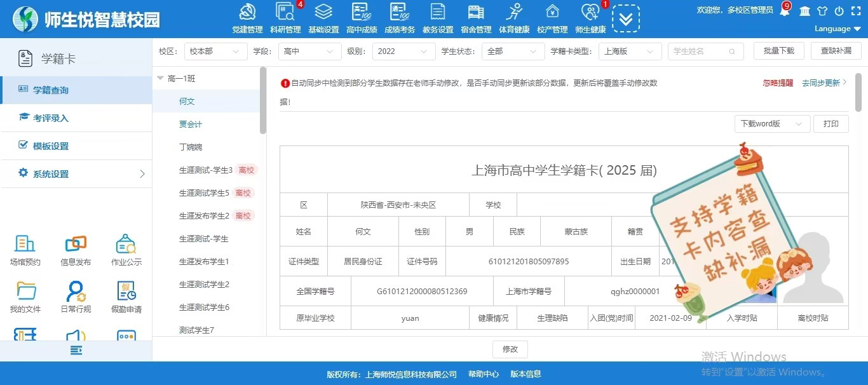Open 场馆预约 venue booking shortcut
This screenshot has height=385, width=868.
click(x=25, y=250)
